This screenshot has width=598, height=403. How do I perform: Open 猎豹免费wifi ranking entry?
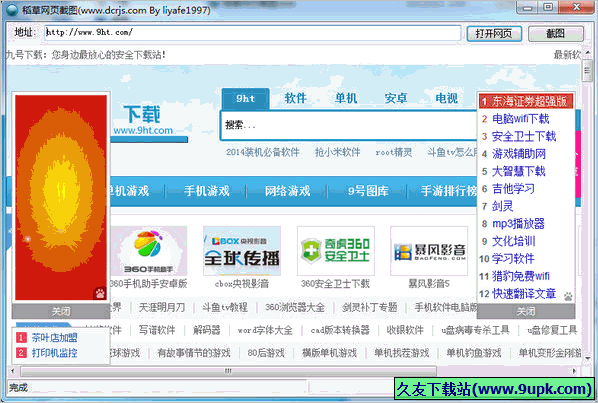click(521, 277)
